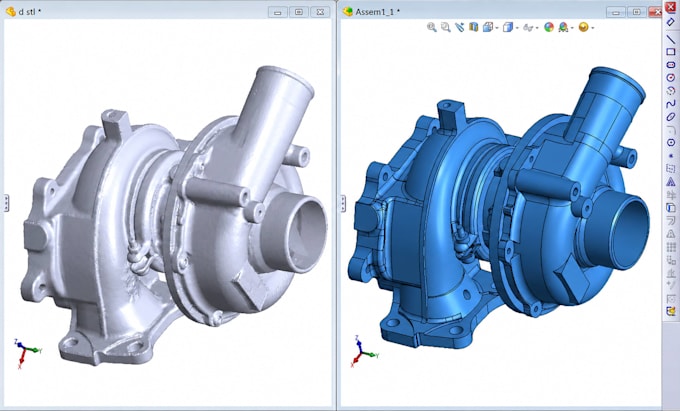Select the Ellipse sketch tool
This screenshot has width=680, height=411.
coord(671,117)
